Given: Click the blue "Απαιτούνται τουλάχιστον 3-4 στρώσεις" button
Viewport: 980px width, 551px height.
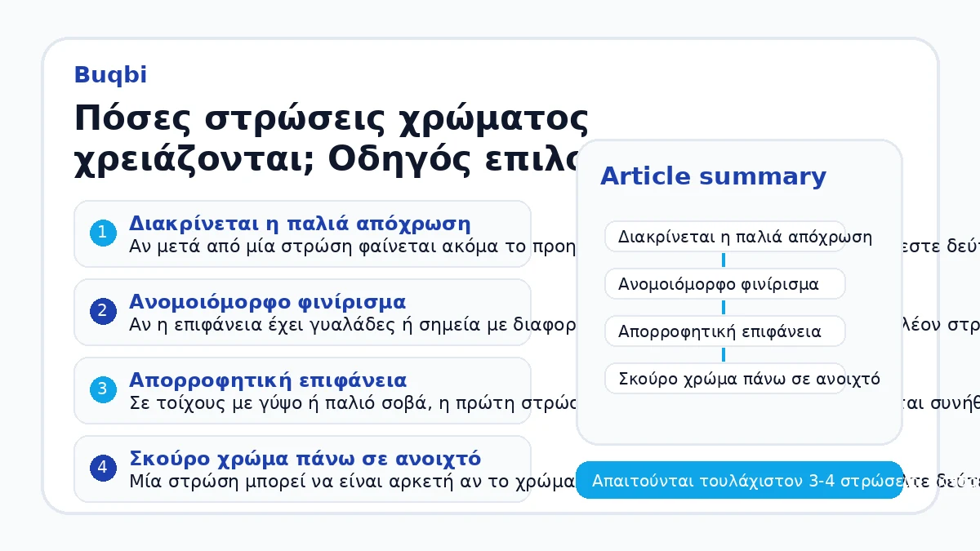Looking at the screenshot, I should (x=740, y=480).
